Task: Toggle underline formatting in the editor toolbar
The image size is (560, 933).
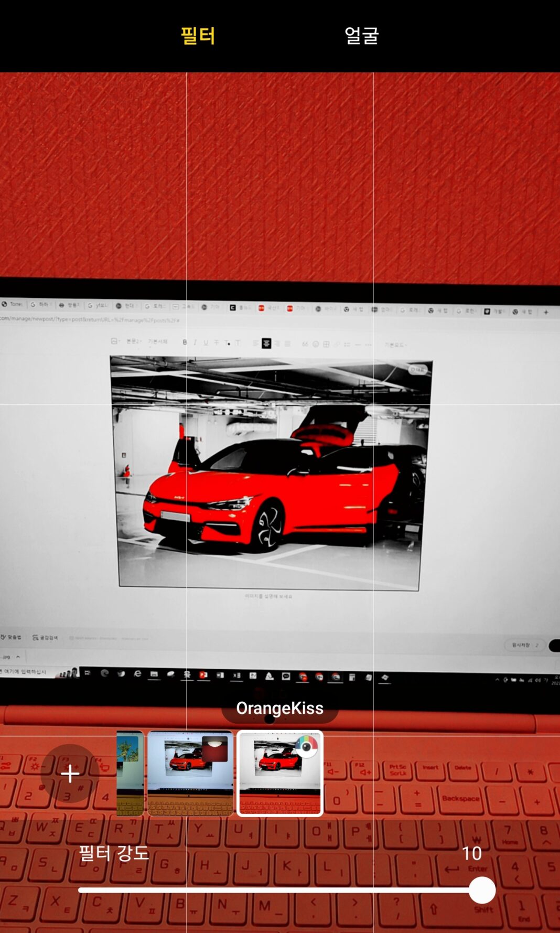Action: [x=206, y=342]
